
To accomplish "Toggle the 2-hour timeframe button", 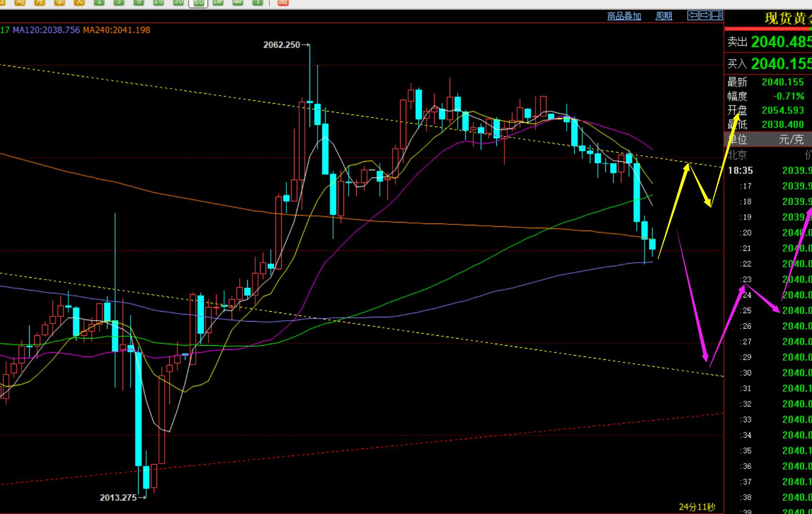I will coord(218,2).
